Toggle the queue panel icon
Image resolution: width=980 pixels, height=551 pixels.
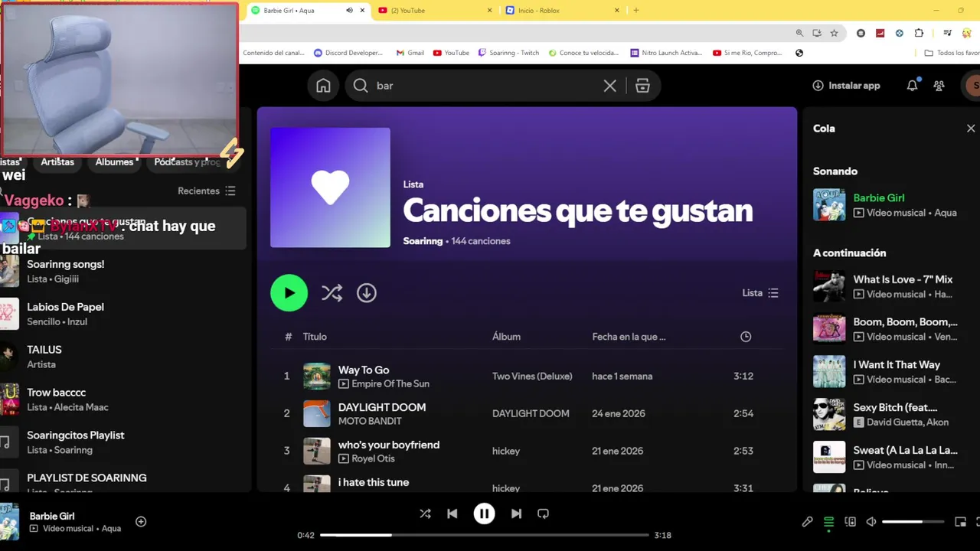pyautogui.click(x=828, y=522)
